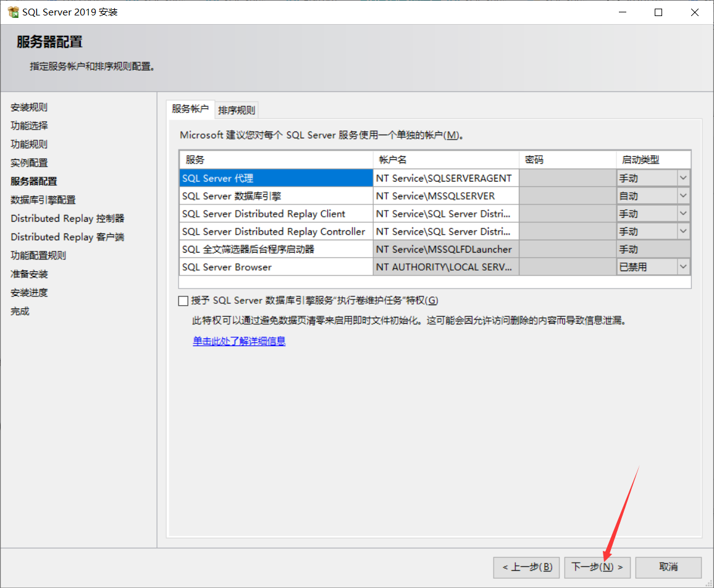Cancel the installation with 取消
The height and width of the screenshot is (588, 714).
point(668,567)
